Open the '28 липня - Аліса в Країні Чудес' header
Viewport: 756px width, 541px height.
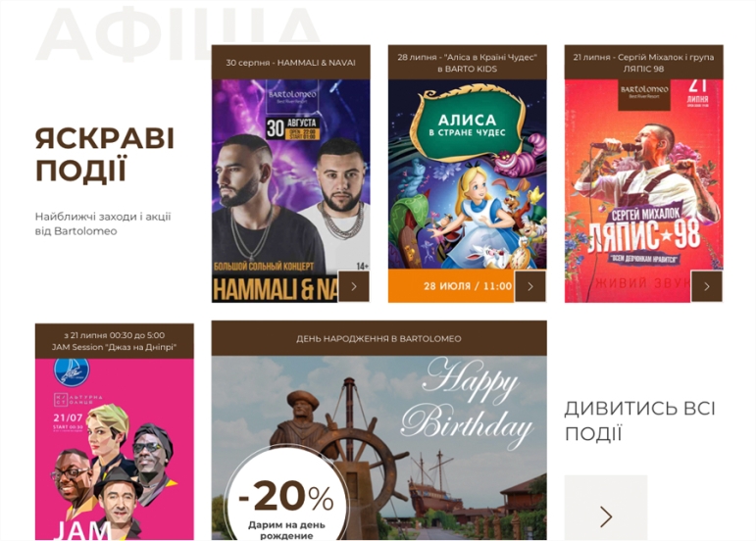click(467, 63)
